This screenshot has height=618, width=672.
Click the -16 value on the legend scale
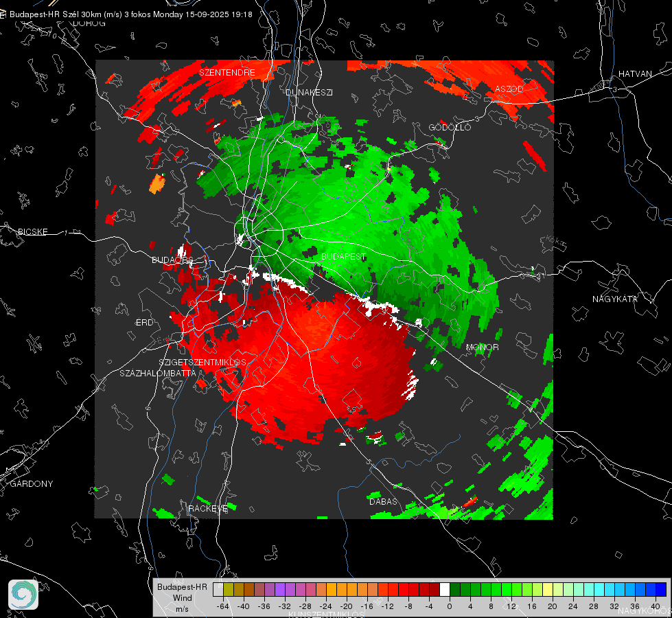(367, 606)
